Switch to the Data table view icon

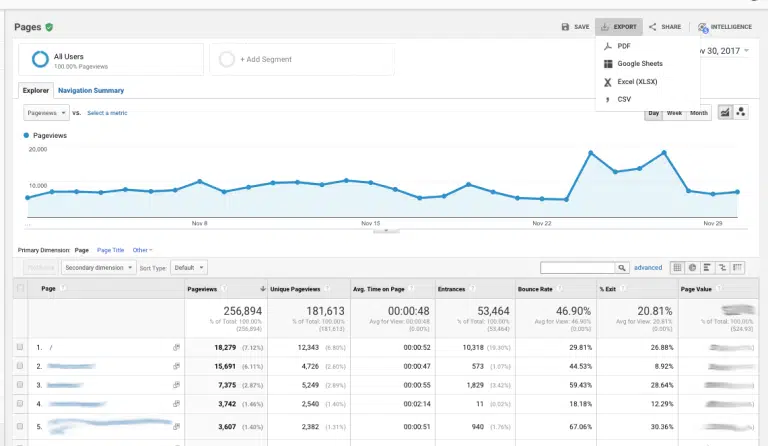(x=678, y=268)
